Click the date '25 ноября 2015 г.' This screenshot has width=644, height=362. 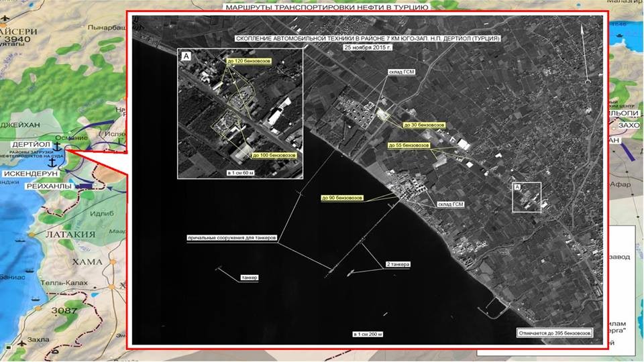coord(367,48)
